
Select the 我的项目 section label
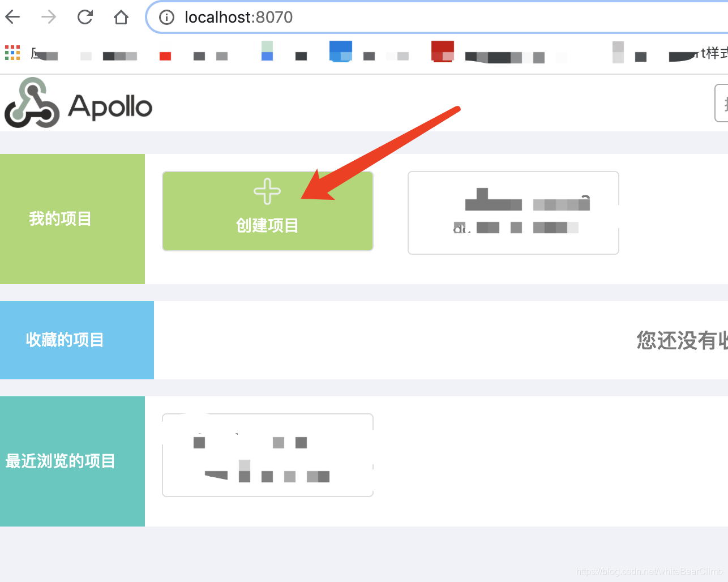[x=60, y=219]
